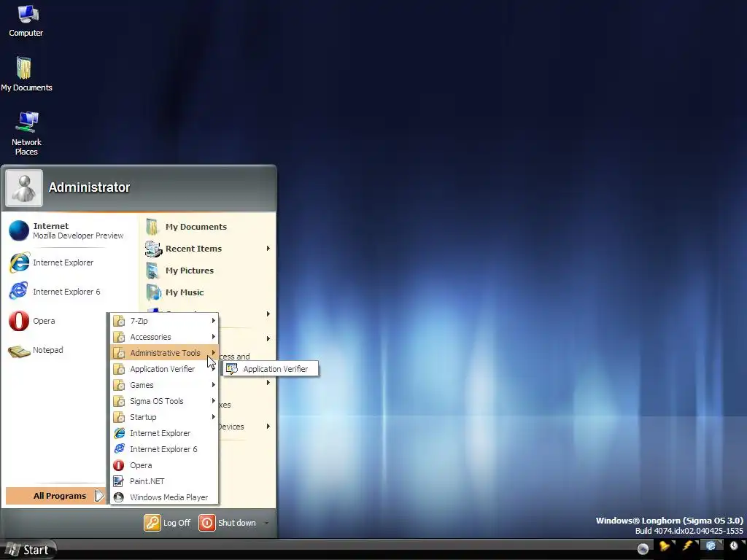This screenshot has width=747, height=560.
Task: Launch Paint.NET from All Programs
Action: (164, 481)
